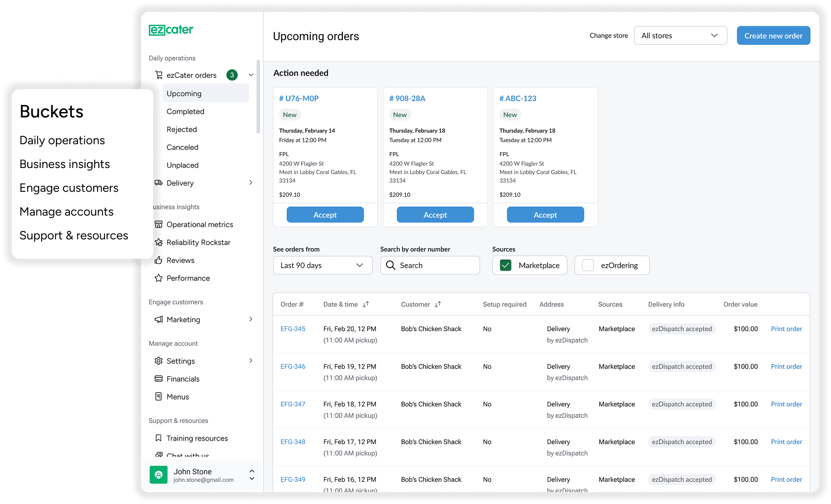Click the Training resources bookmark icon
The height and width of the screenshot is (504, 831).
tap(159, 438)
